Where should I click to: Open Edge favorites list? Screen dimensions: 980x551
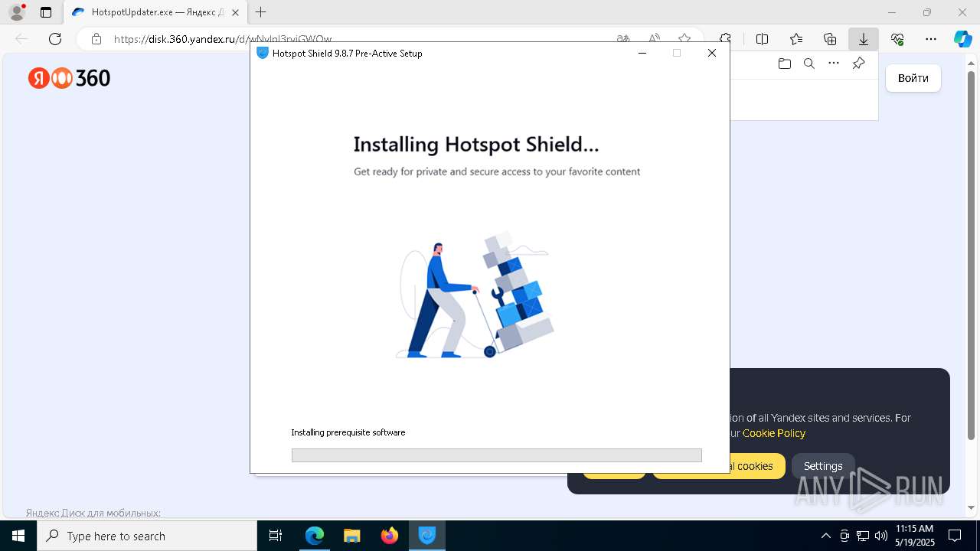click(x=796, y=39)
